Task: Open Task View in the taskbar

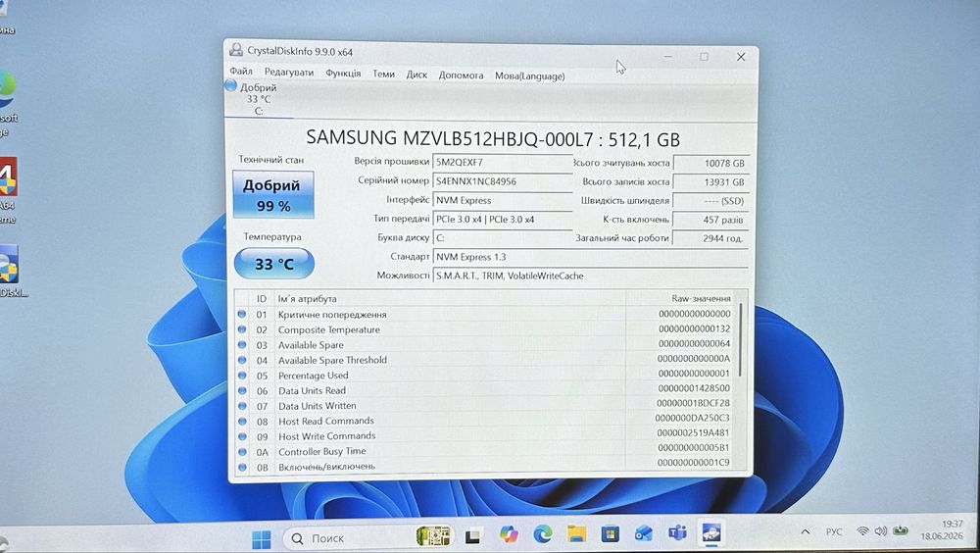Action: (473, 536)
